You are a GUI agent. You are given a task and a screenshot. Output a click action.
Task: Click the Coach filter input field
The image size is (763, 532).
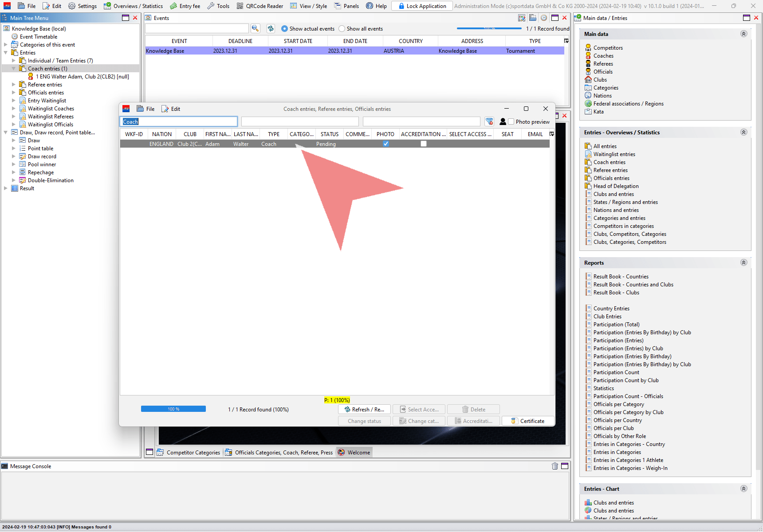pos(179,121)
